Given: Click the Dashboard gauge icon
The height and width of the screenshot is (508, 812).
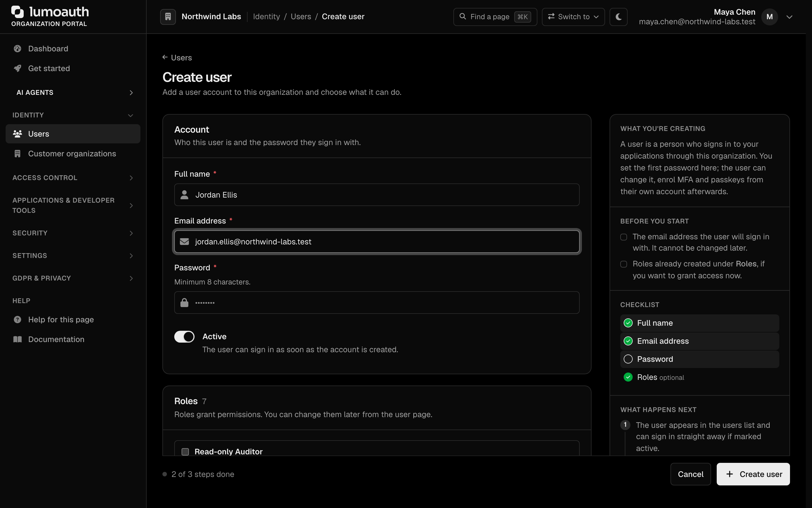Looking at the screenshot, I should [x=17, y=49].
